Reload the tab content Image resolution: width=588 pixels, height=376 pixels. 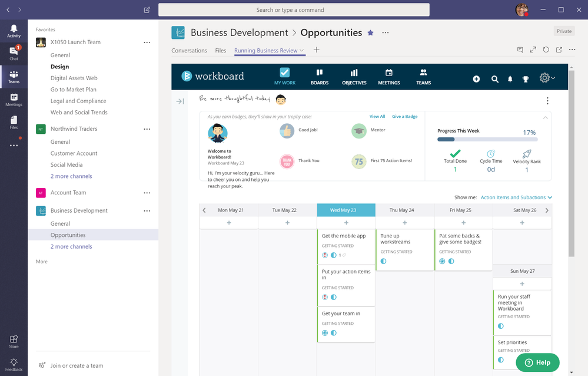pos(546,50)
